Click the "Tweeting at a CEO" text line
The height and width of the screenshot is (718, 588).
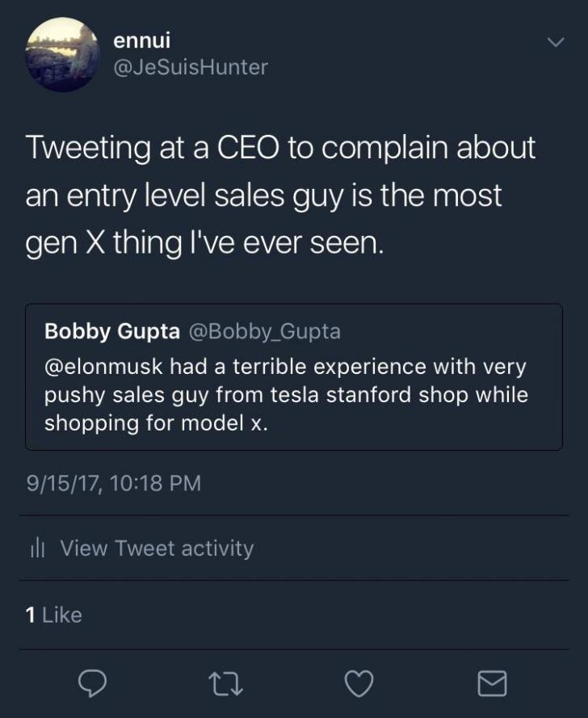(280, 148)
